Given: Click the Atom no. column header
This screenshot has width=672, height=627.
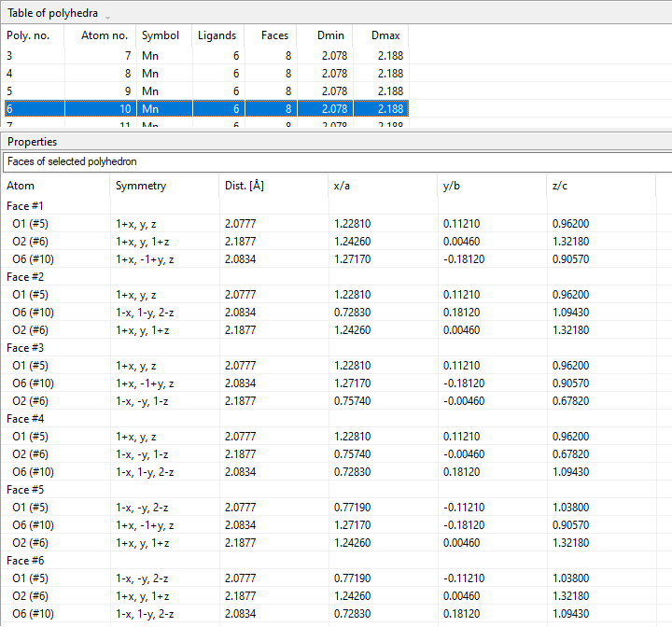Looking at the screenshot, I should (x=99, y=35).
